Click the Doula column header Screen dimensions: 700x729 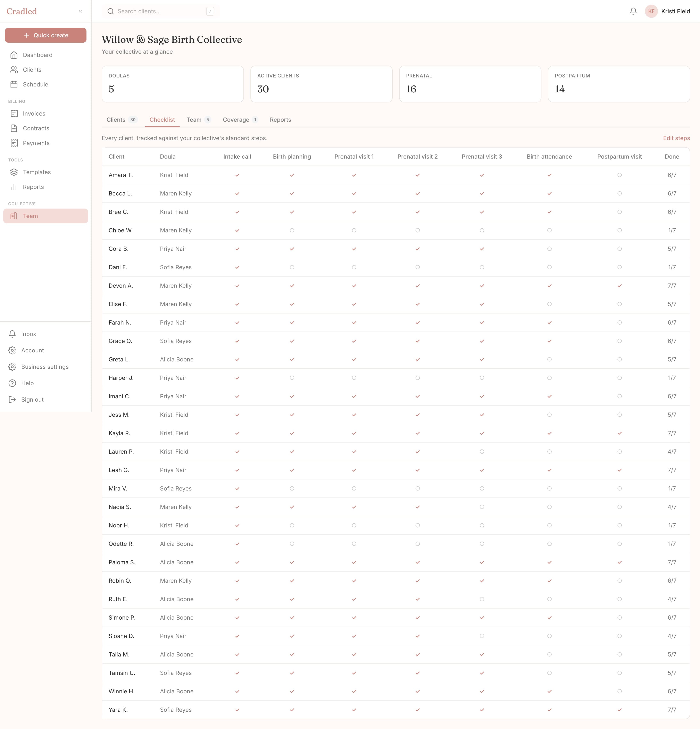(168, 157)
